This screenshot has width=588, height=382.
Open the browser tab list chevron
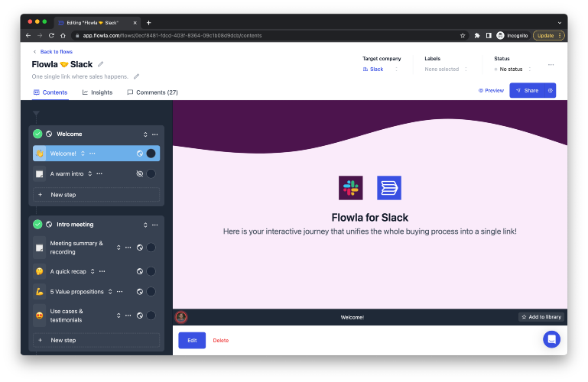(560, 23)
